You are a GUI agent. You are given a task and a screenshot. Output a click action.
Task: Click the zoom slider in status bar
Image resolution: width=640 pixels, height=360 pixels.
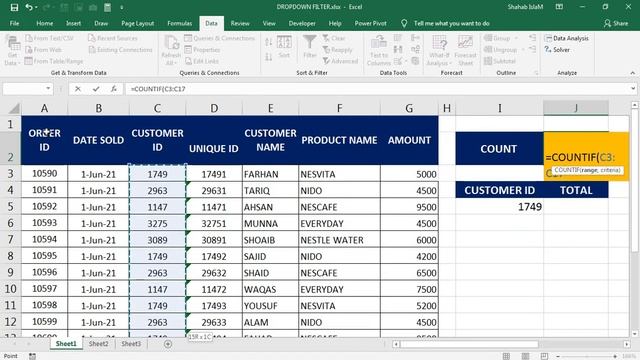(x=586, y=356)
